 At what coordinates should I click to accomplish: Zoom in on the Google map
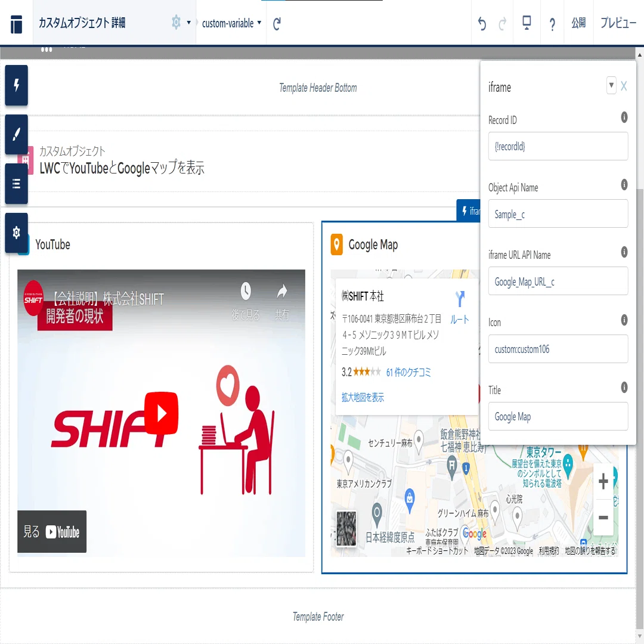[x=603, y=481]
